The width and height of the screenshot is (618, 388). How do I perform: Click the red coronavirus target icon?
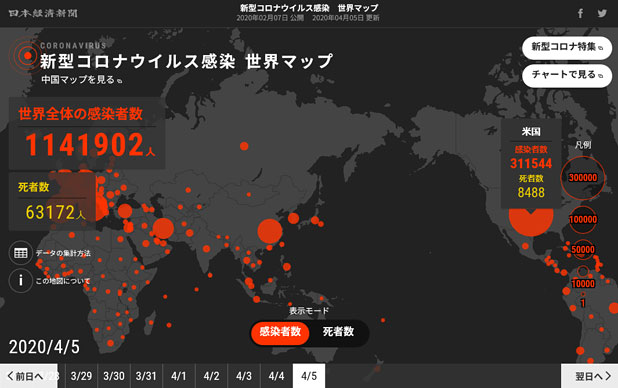[x=27, y=56]
